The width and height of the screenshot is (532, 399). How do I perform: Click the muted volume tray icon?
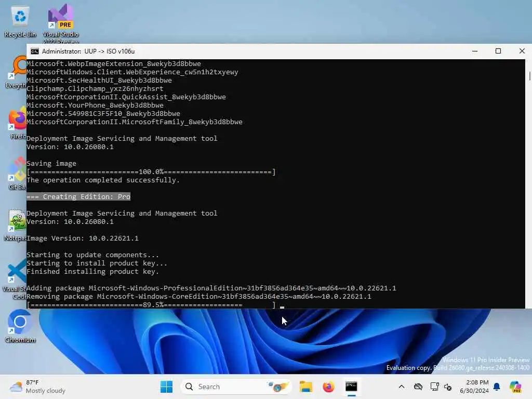[x=447, y=387]
